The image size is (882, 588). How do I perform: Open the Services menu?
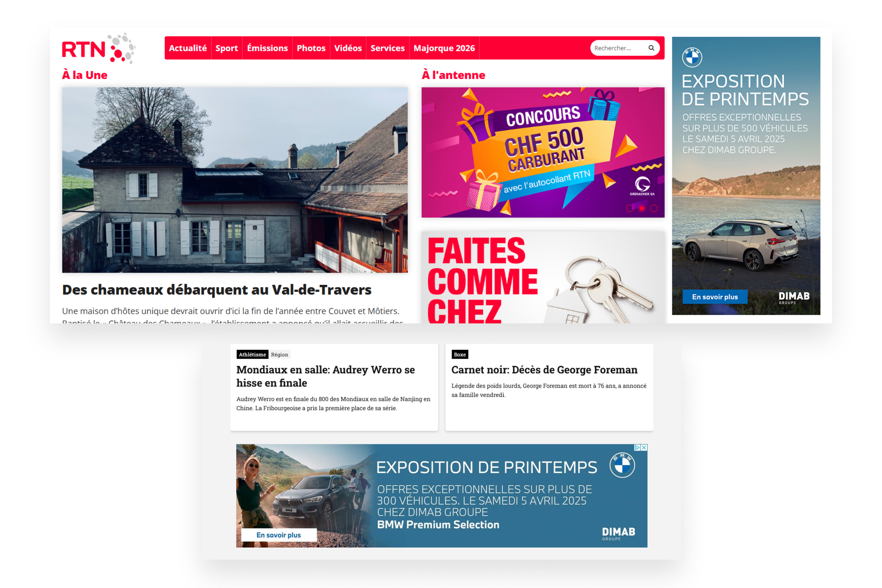click(387, 48)
